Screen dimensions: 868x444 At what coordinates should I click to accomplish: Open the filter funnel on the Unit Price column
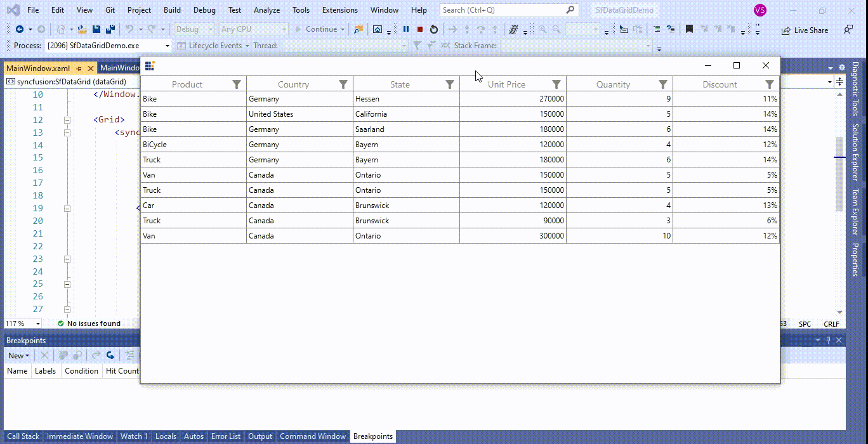[556, 84]
